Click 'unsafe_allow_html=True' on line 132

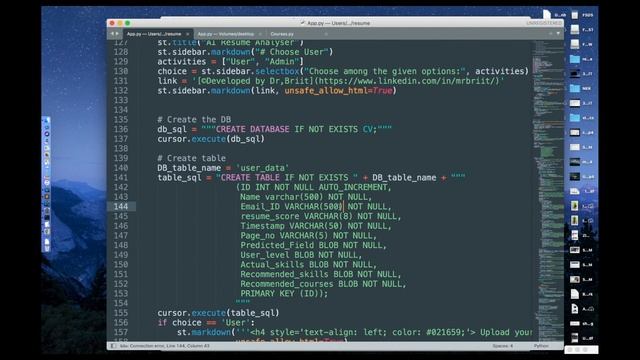coord(338,91)
